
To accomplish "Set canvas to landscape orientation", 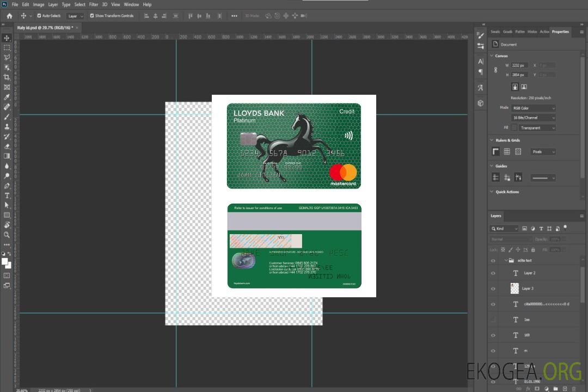I will tap(524, 87).
